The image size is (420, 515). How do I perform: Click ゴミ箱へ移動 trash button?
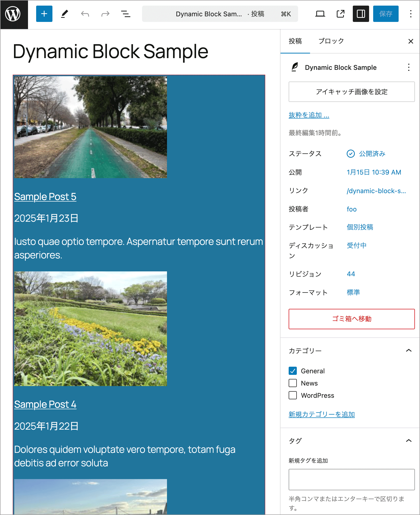click(352, 319)
